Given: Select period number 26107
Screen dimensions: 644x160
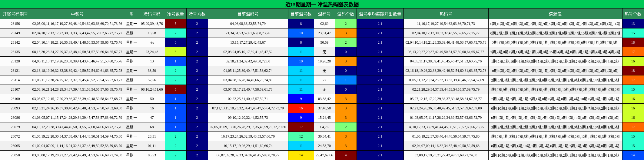Looking at the screenshot, I should point(15,89).
